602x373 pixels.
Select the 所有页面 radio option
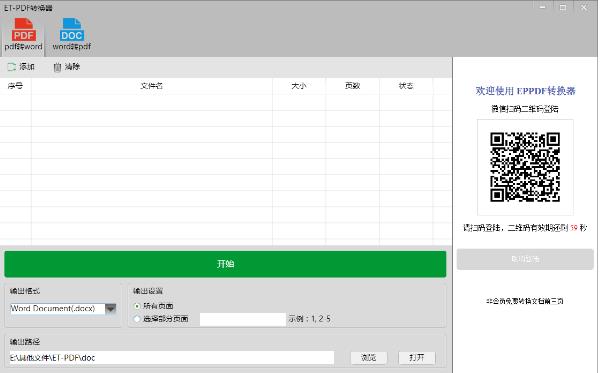137,306
